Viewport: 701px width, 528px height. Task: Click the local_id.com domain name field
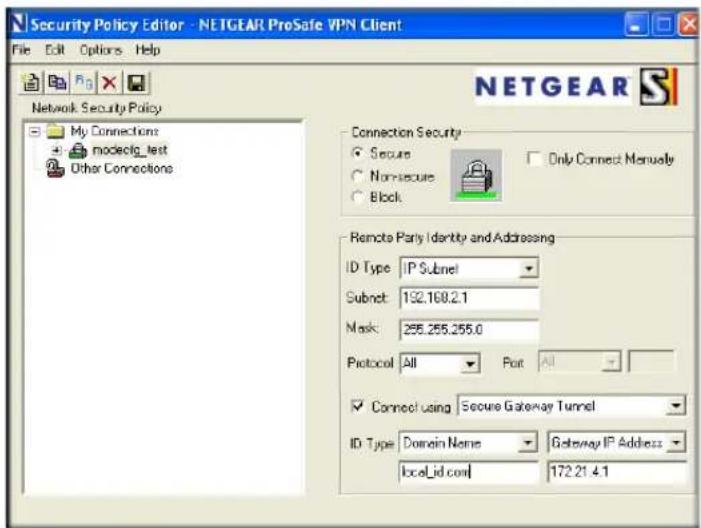(x=468, y=472)
